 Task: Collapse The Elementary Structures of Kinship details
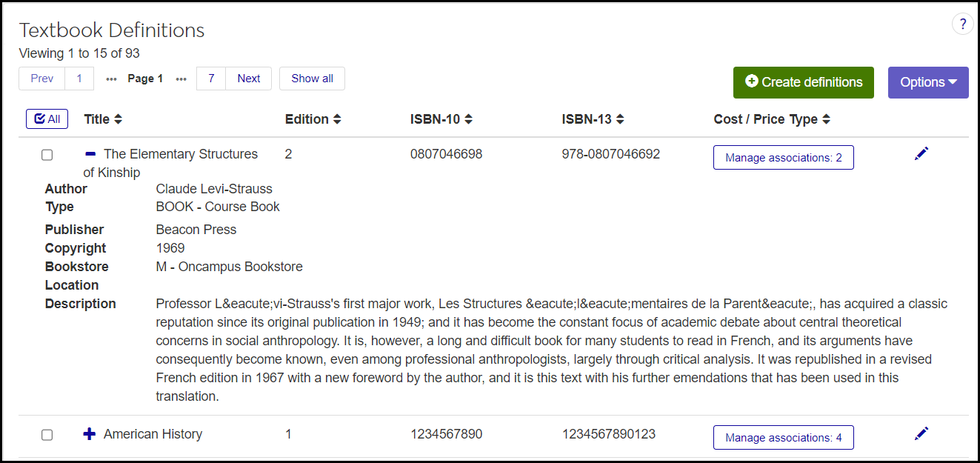(90, 154)
